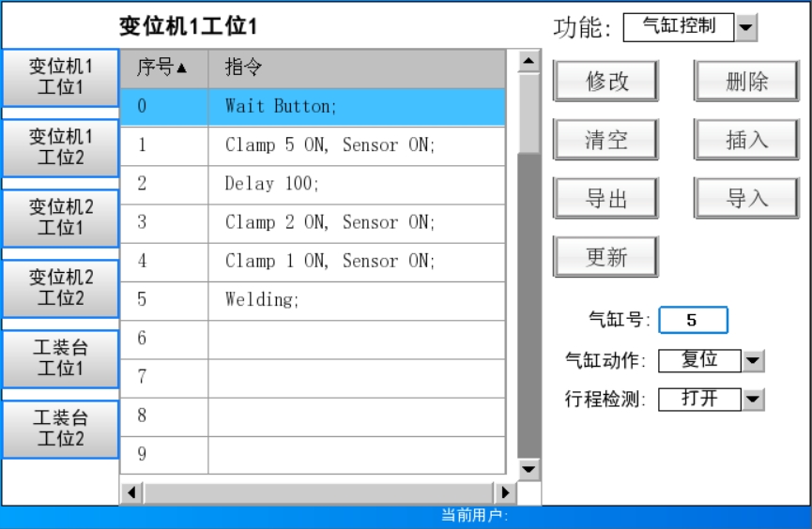
Task: Click the 导出 (export) button
Action: click(x=605, y=199)
